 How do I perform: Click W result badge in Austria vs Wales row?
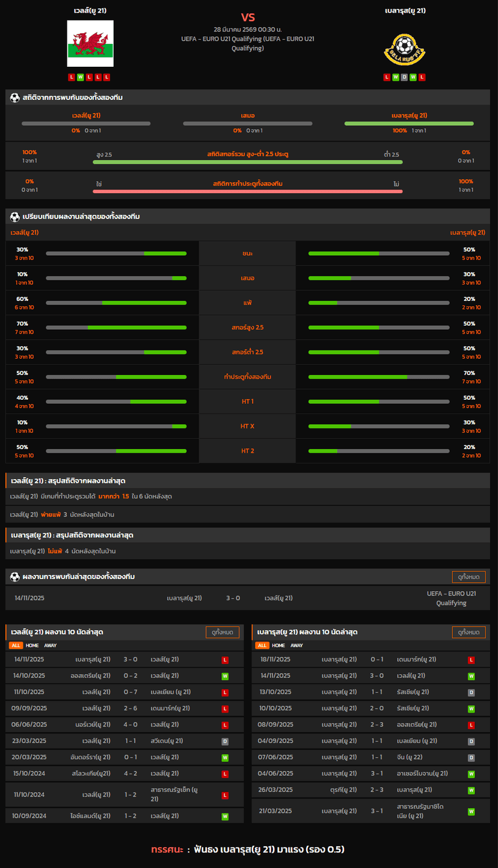click(225, 676)
